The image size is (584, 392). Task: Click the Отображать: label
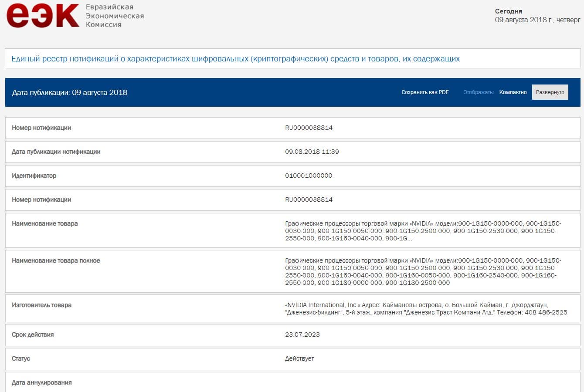point(479,92)
